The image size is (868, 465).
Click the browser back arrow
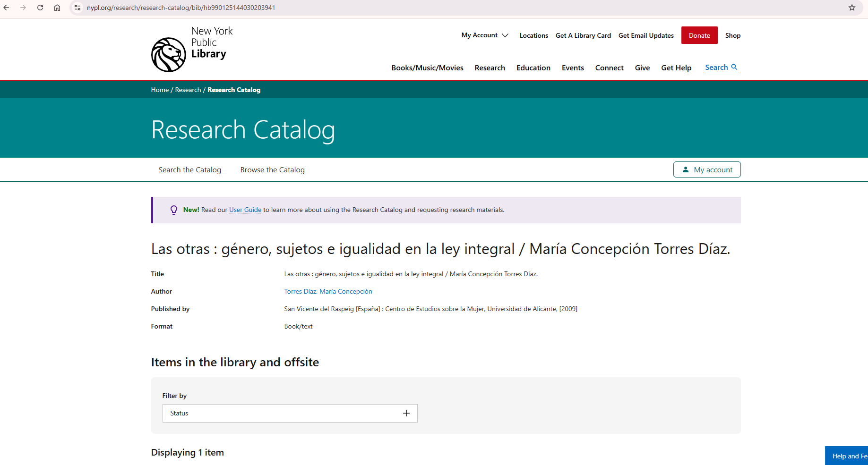point(7,8)
